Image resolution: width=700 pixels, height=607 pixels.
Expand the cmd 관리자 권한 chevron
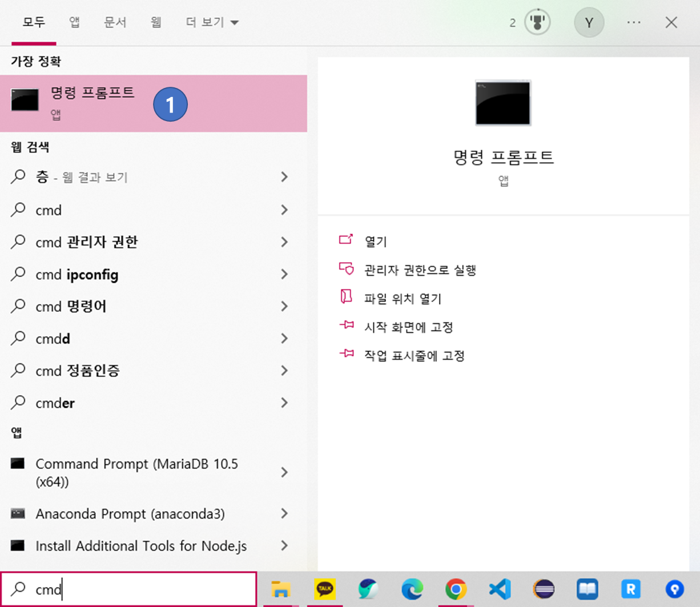[x=284, y=242]
